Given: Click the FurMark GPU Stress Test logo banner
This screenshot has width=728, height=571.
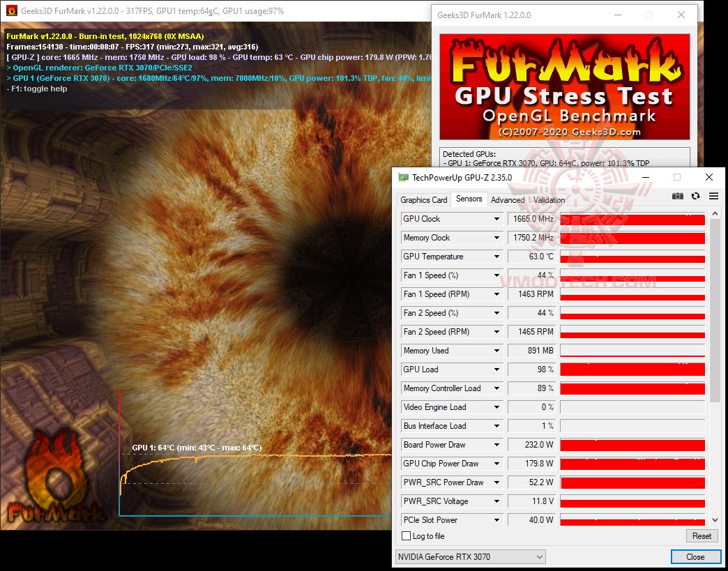Looking at the screenshot, I should pos(563,86).
